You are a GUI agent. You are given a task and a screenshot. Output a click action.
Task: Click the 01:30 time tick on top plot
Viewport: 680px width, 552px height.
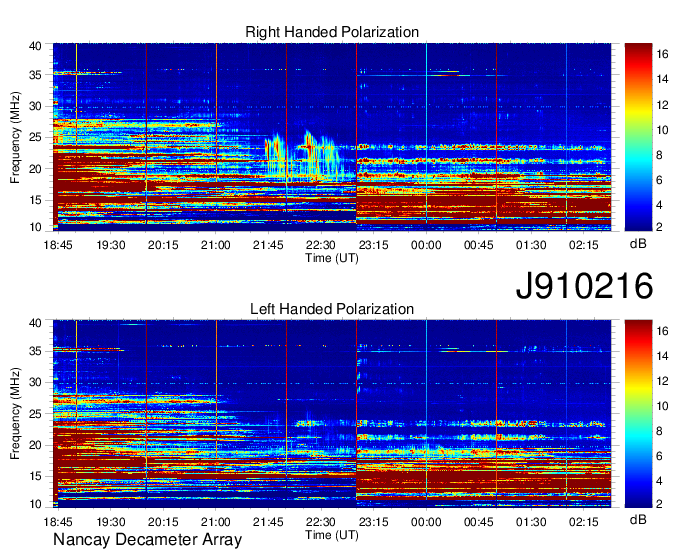pos(531,245)
